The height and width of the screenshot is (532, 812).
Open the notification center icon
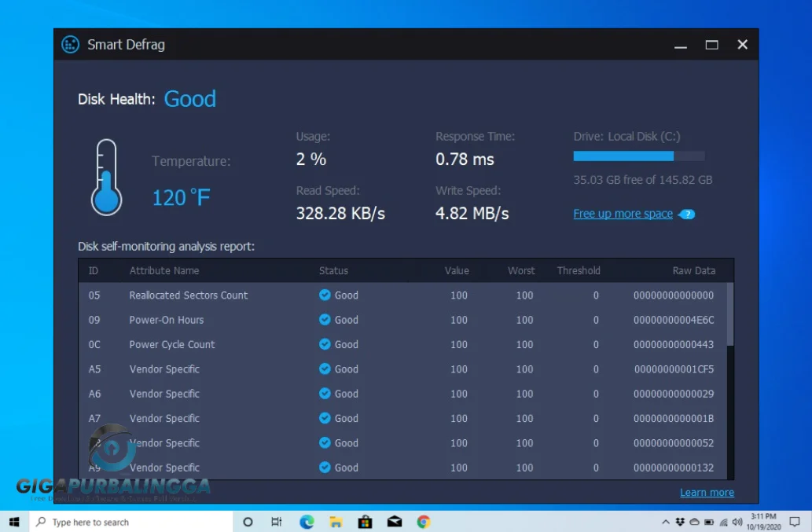795,522
